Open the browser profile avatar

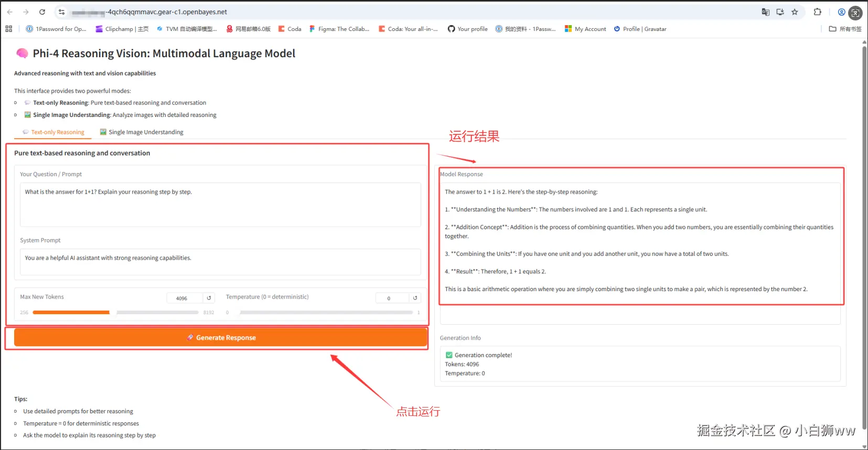(841, 12)
